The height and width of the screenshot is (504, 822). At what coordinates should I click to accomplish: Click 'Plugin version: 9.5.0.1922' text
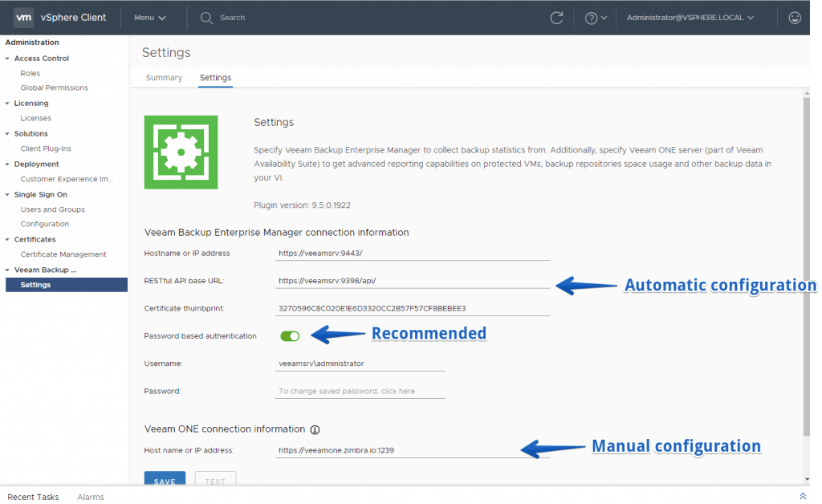[x=302, y=205]
